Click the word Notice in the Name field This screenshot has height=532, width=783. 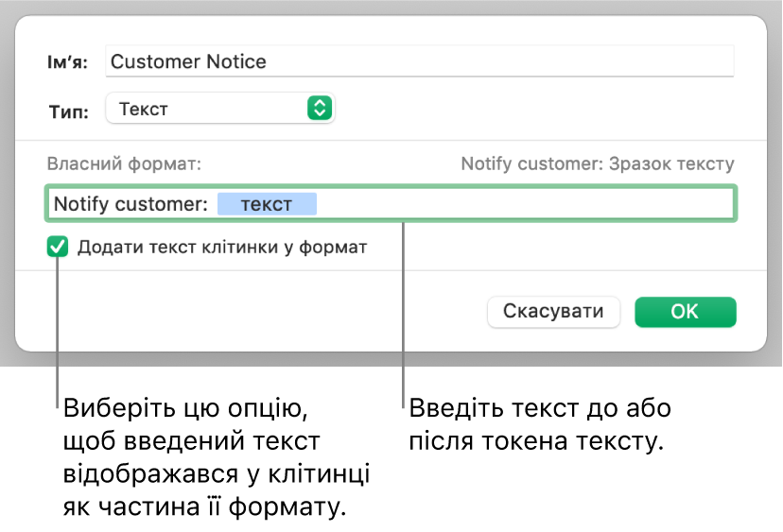click(235, 62)
